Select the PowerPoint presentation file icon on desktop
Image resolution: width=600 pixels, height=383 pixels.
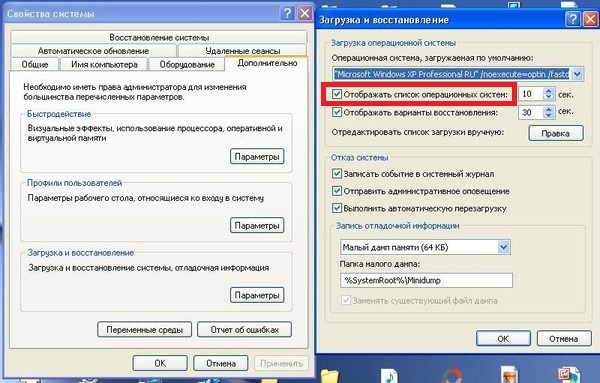pyautogui.click(x=569, y=375)
